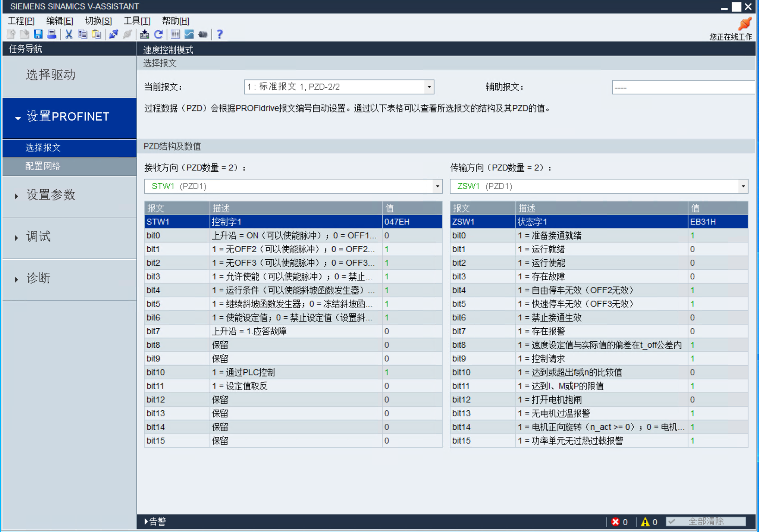Image resolution: width=759 pixels, height=532 pixels.
Task: Click ZSW1 bit15 功率单元无过热过载报警 row
Action: [599, 440]
